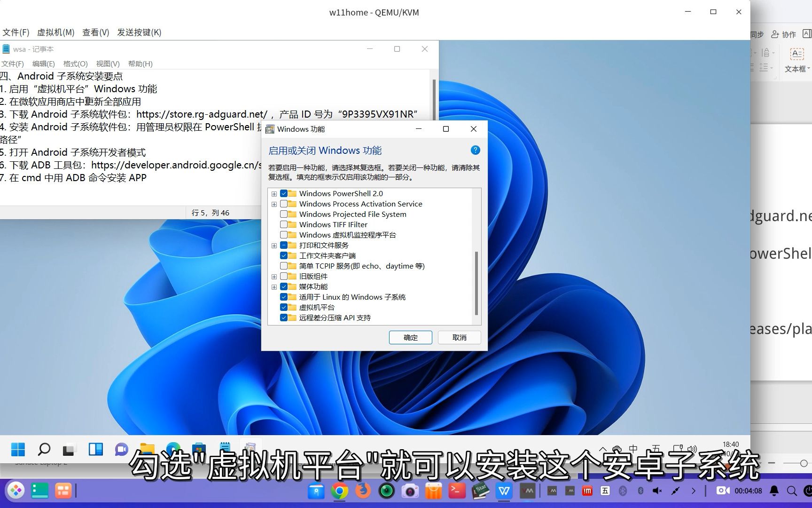Click the volume icon in the system tray
The width and height of the screenshot is (812, 508).
point(693,448)
